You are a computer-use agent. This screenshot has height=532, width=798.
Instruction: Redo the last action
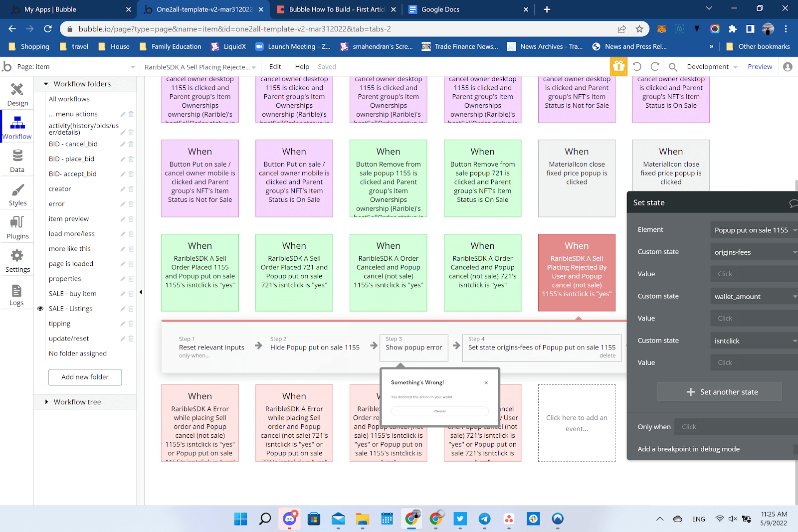pyautogui.click(x=654, y=66)
